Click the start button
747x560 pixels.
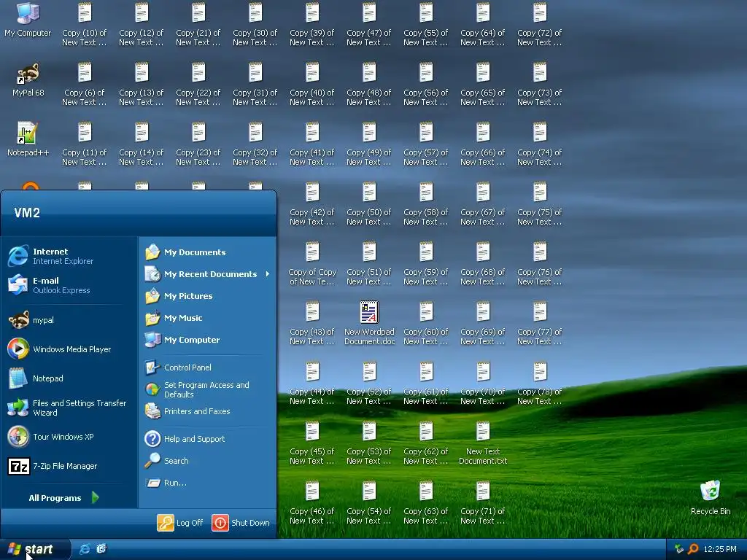35,549
